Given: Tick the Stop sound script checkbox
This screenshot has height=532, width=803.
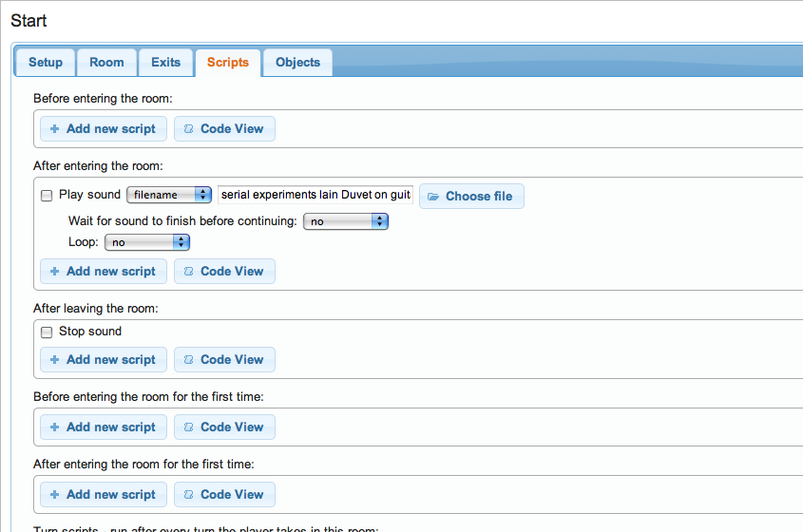Looking at the screenshot, I should pyautogui.click(x=47, y=332).
